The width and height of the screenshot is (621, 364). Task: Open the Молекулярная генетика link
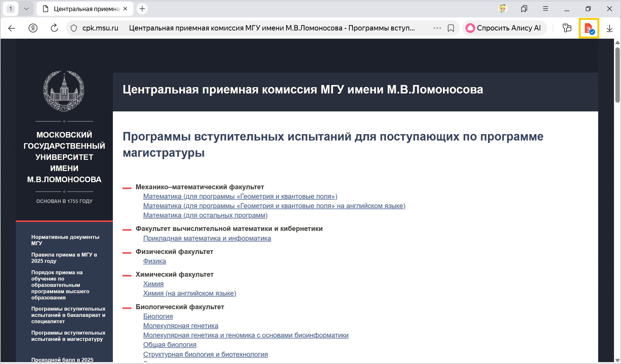pos(181,326)
